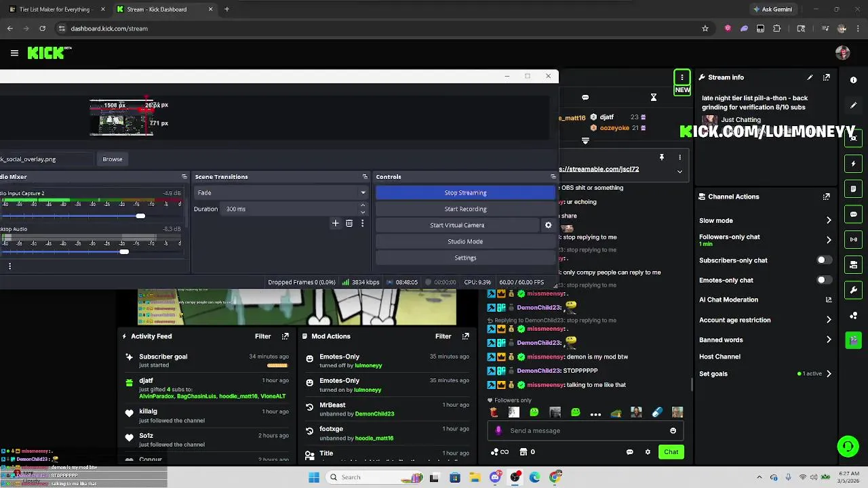Click the pill emote in quick emotes
Viewport: 868px width, 488px height.
(657, 412)
